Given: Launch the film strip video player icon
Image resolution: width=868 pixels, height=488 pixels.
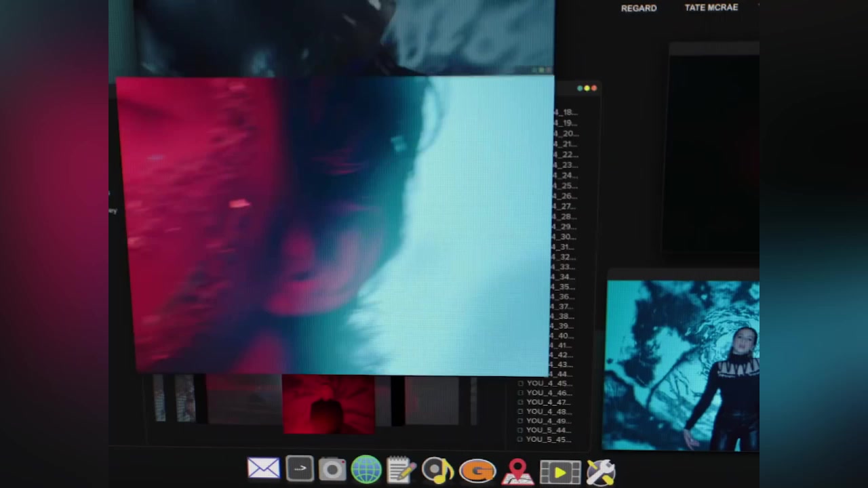Looking at the screenshot, I should click(560, 472).
